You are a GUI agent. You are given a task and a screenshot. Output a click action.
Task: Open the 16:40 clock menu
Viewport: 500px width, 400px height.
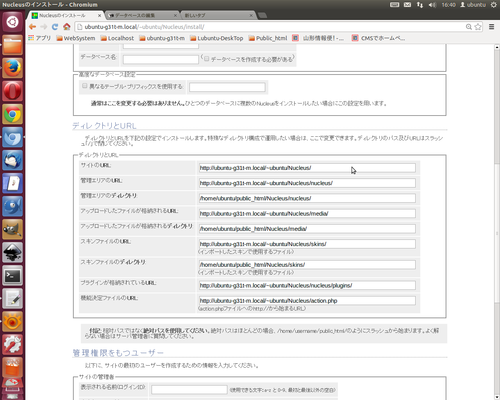point(448,5)
